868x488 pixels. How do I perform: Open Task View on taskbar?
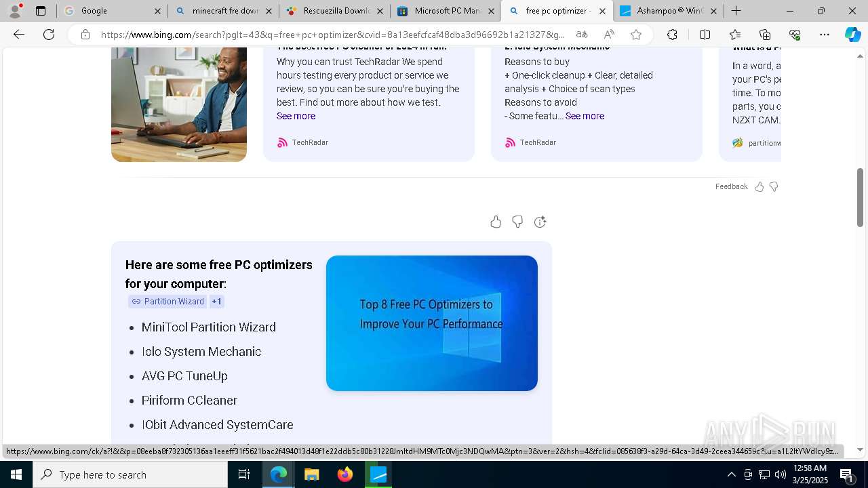coord(244,474)
